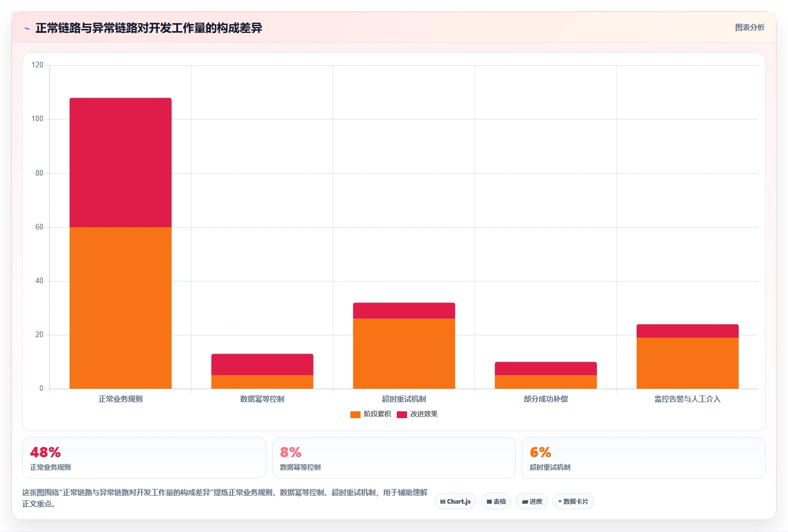Click the orange segment of 正常业务规则 bar
The image size is (788, 532).
[121, 308]
